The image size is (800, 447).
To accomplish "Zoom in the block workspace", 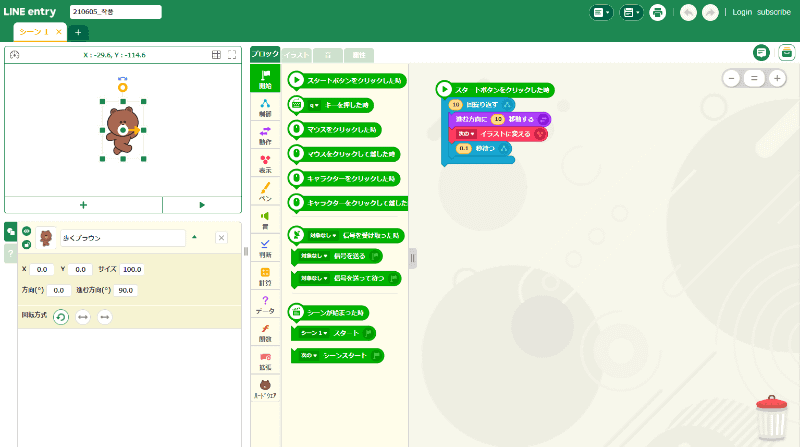I will point(777,79).
